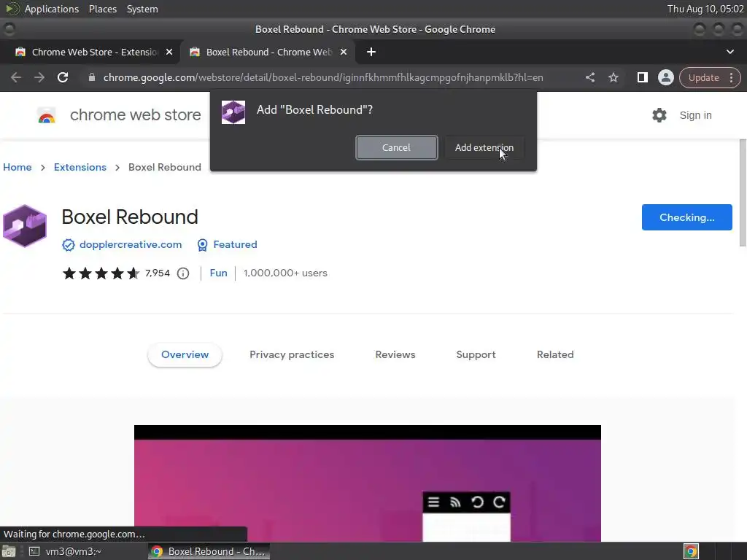Click the Featured badge icon
Viewport: 747px width, 560px height.
(x=203, y=245)
